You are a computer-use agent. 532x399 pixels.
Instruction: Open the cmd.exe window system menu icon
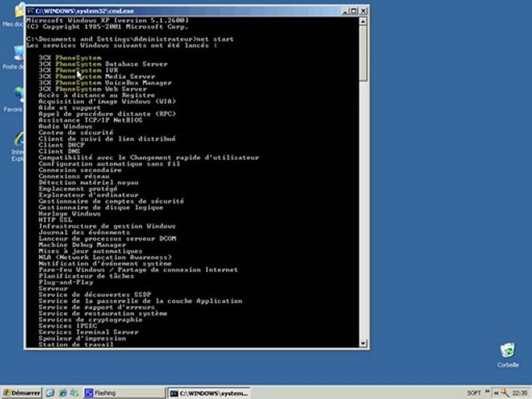click(x=30, y=11)
